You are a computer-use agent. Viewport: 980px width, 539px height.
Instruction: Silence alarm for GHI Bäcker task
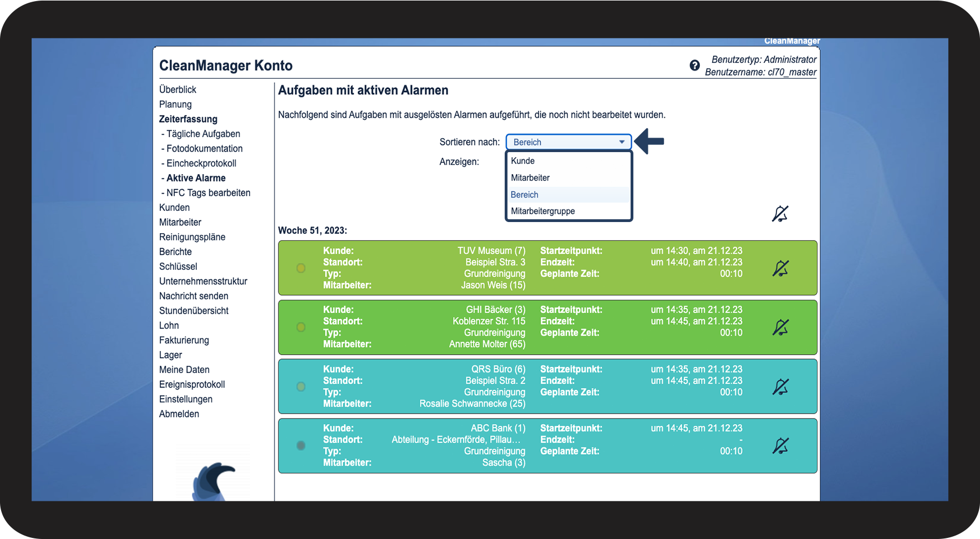coord(780,327)
